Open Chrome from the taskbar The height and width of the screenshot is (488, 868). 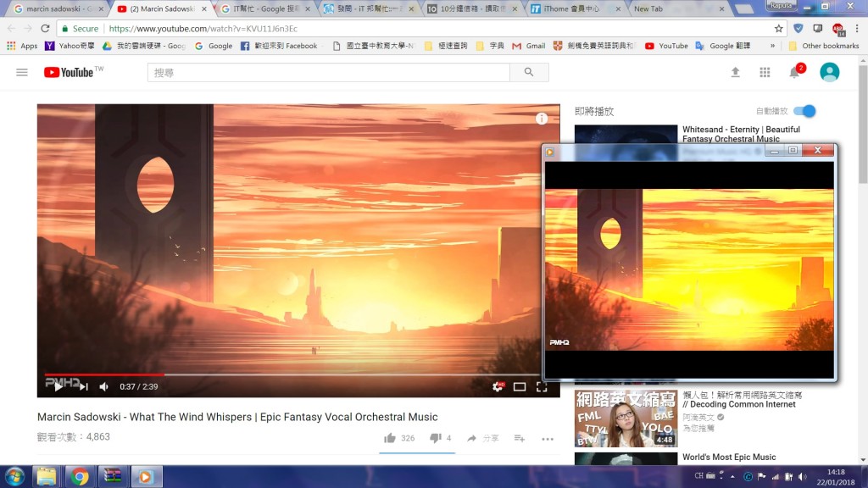tap(79, 476)
